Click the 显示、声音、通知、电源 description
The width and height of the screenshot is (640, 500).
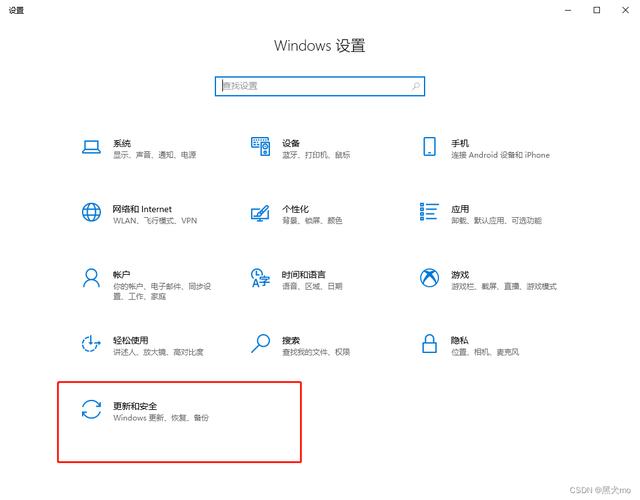tap(155, 155)
